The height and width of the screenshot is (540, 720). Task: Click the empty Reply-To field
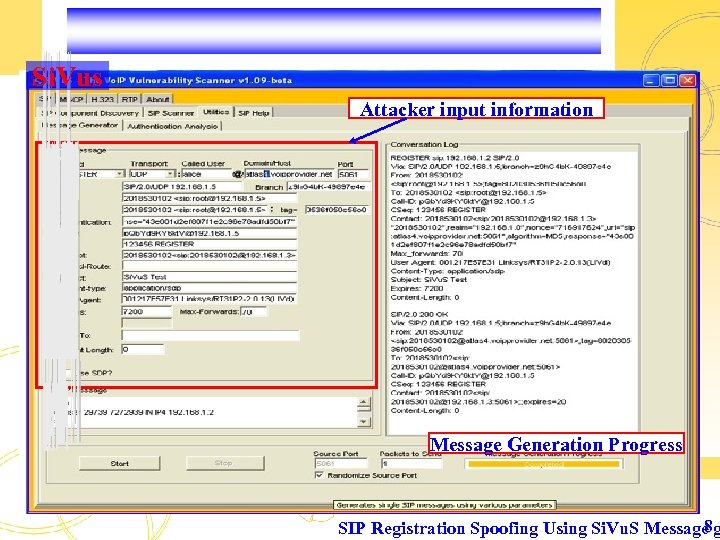211,336
